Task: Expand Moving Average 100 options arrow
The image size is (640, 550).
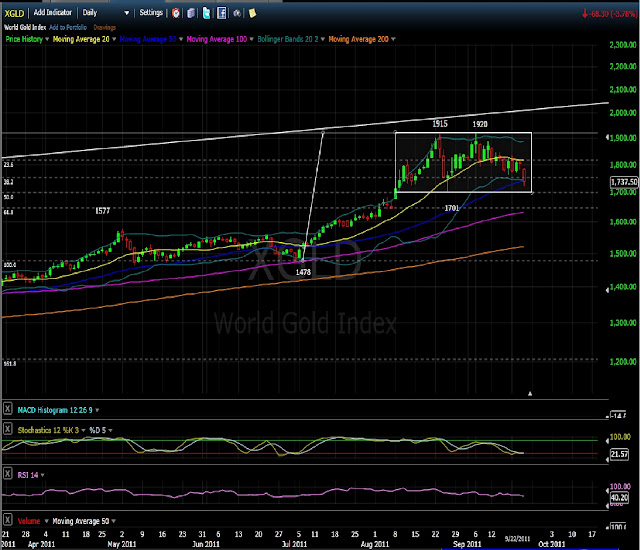Action: click(x=251, y=39)
